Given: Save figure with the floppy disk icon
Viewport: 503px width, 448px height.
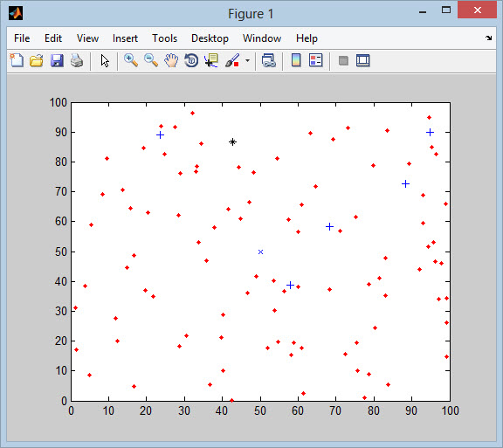Looking at the screenshot, I should (x=57, y=60).
